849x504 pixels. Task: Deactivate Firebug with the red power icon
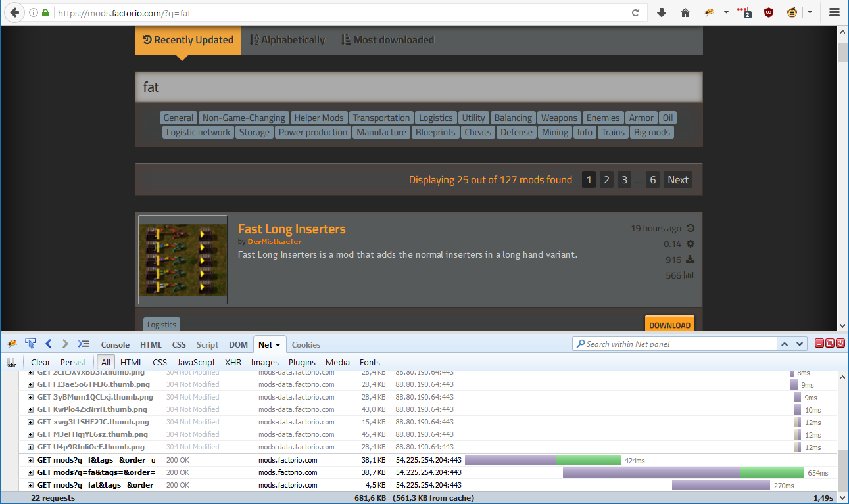click(840, 344)
